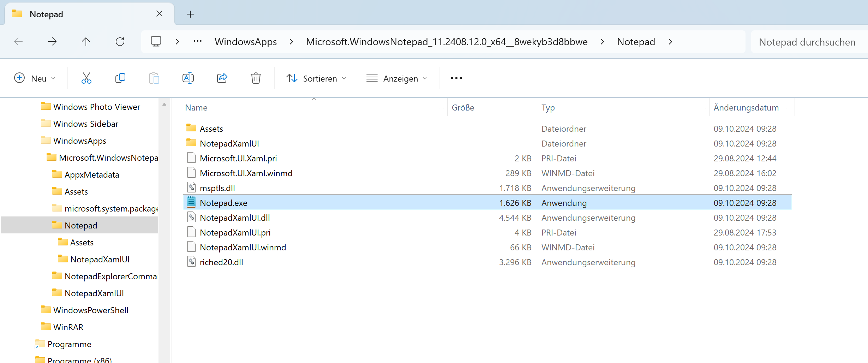Refresh the current folder view
This screenshot has width=868, height=363.
[x=120, y=42]
